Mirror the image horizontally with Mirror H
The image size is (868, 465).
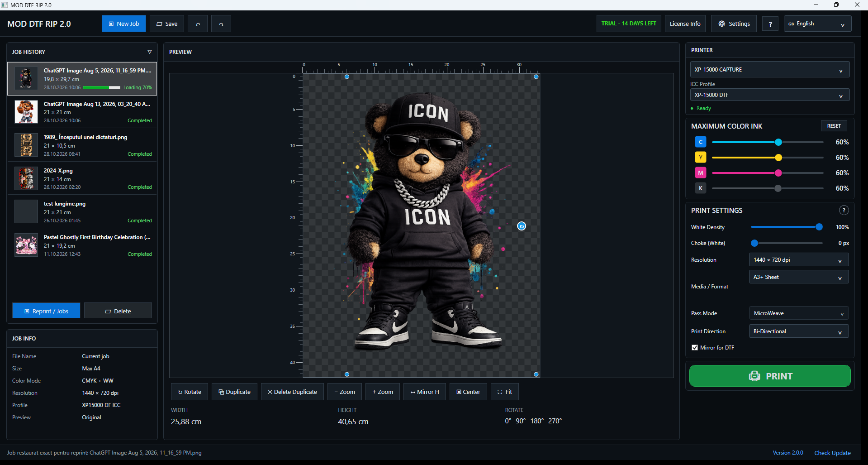(425, 392)
